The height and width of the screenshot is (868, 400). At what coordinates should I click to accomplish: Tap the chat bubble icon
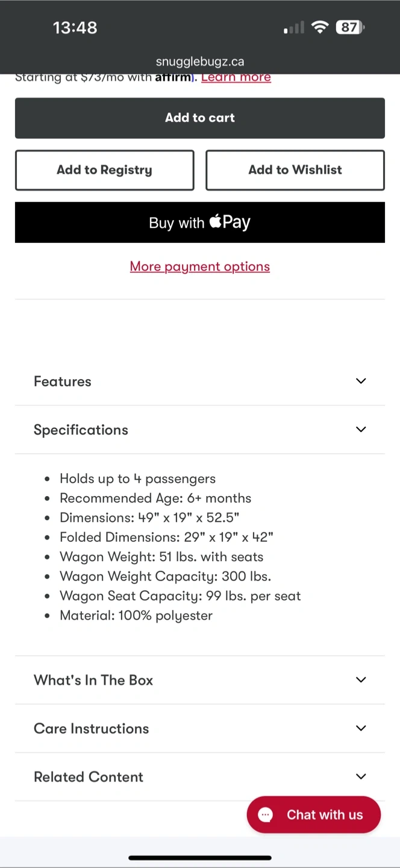tap(266, 815)
